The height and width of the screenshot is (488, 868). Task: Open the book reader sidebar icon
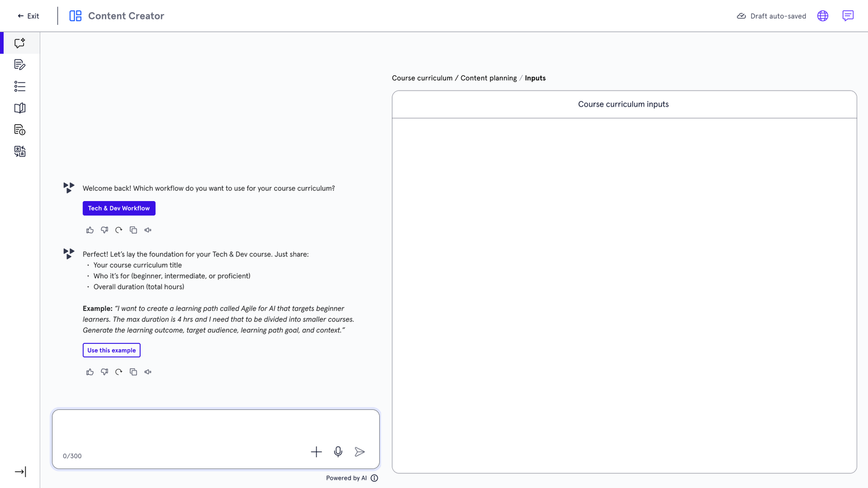pyautogui.click(x=20, y=108)
